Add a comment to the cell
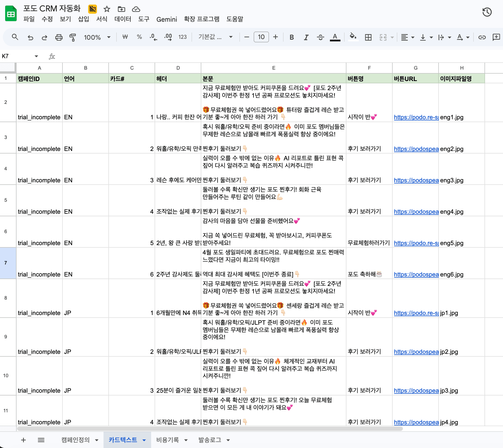This screenshot has width=503, height=448. click(496, 37)
